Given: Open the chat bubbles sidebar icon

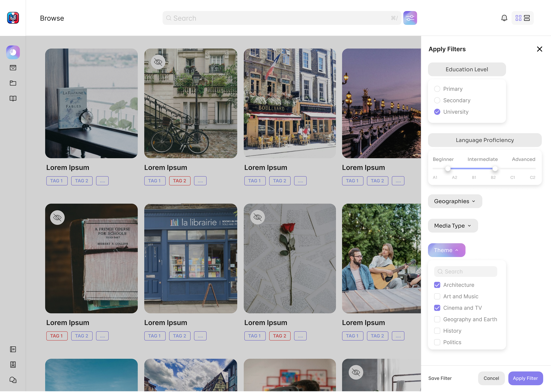Looking at the screenshot, I should tap(13, 380).
